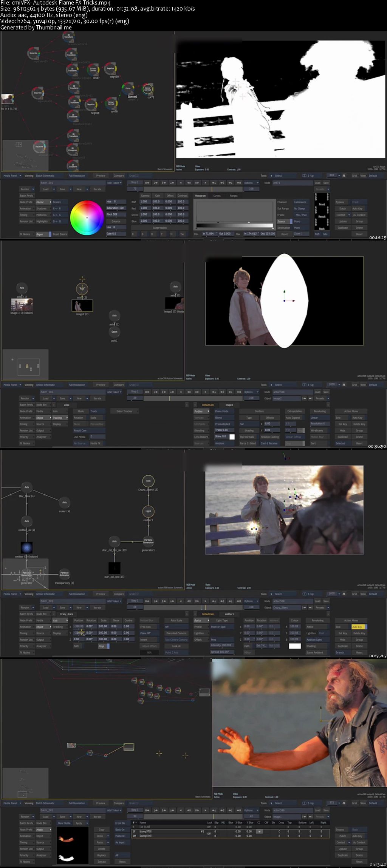Viewport: 387px width, 868px height.
Task: Click play forward in the 00:36:50 frame
Action: (205, 392)
